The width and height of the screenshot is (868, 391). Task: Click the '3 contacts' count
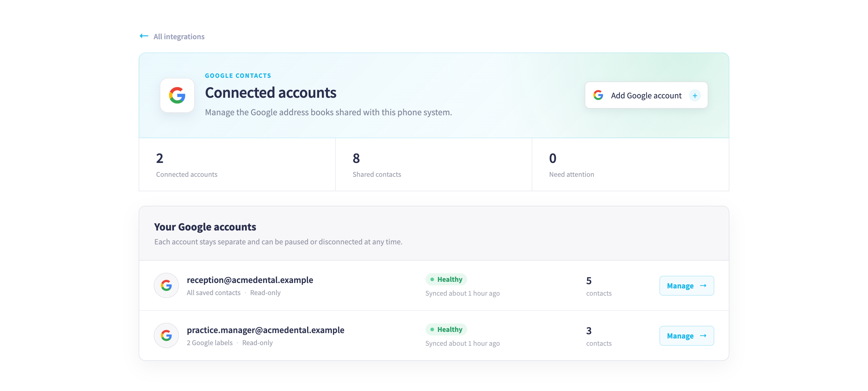click(x=599, y=336)
